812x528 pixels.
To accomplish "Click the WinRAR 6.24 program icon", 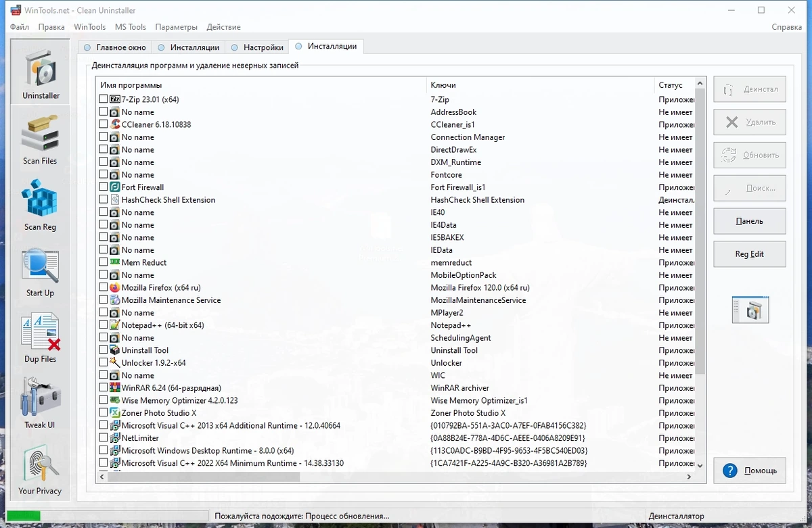I will click(x=115, y=388).
